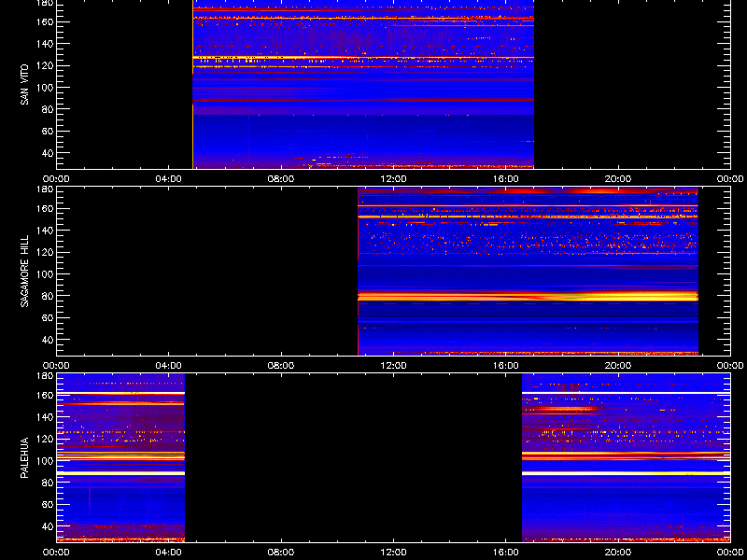
Task: Choose the 140 frequency label on Palehua plot
Action: [x=45, y=417]
